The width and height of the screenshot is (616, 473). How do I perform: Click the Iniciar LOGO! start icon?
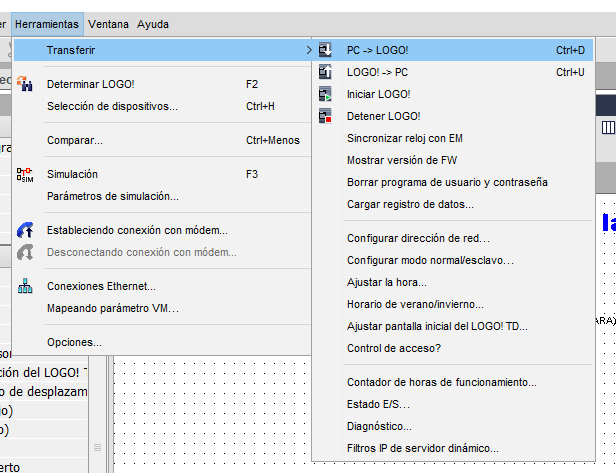(x=325, y=94)
